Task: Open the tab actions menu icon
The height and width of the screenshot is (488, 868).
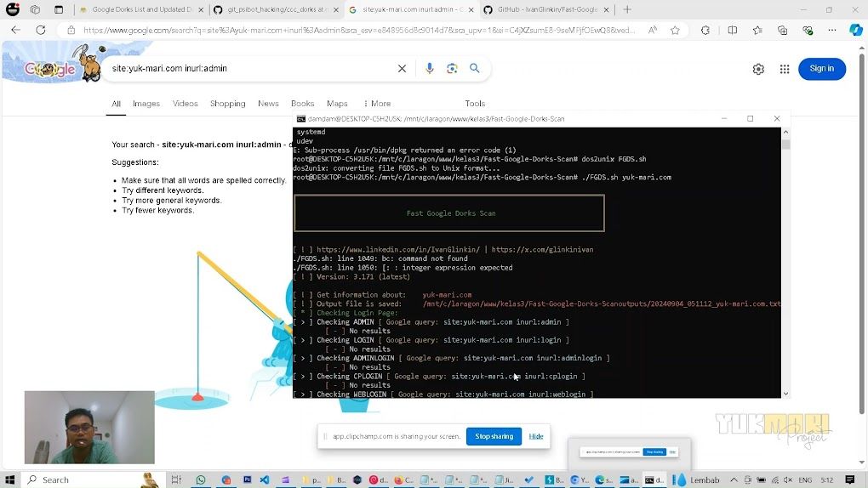Action: [59, 9]
